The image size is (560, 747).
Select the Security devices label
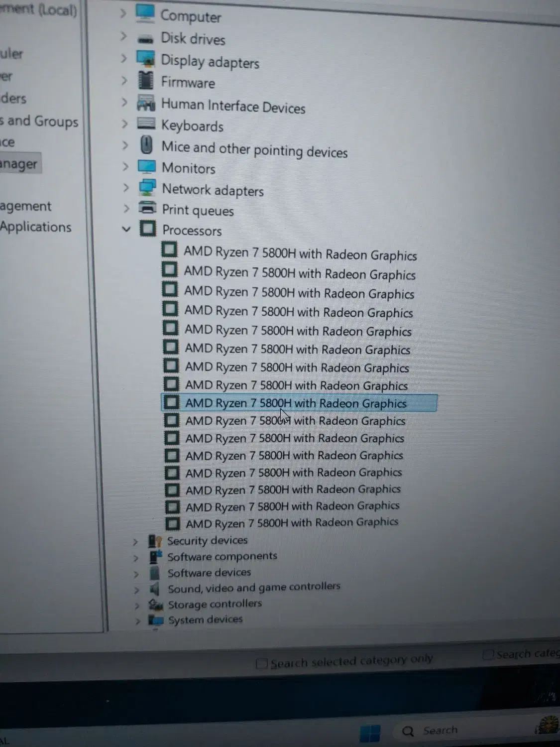pyautogui.click(x=207, y=540)
